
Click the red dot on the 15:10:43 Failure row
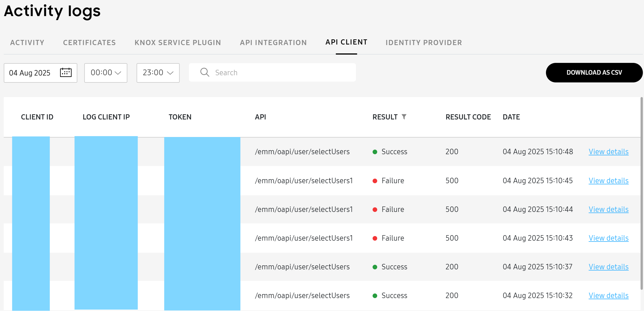[x=375, y=238]
